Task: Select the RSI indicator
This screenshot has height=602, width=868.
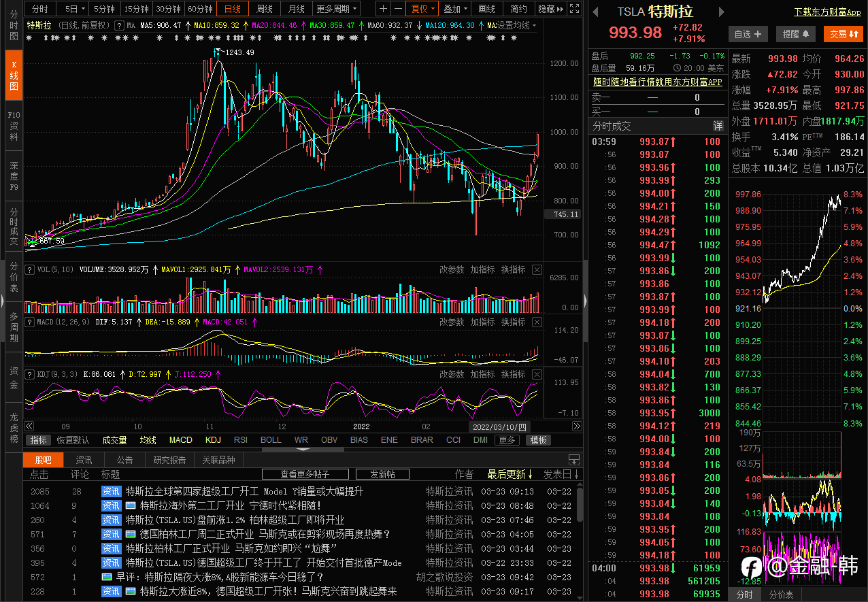Action: [x=241, y=440]
